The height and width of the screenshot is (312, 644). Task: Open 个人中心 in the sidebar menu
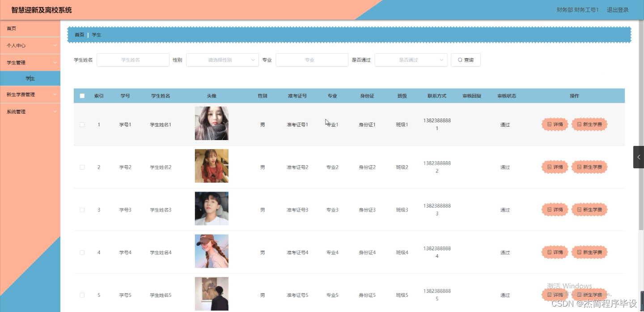coord(30,45)
